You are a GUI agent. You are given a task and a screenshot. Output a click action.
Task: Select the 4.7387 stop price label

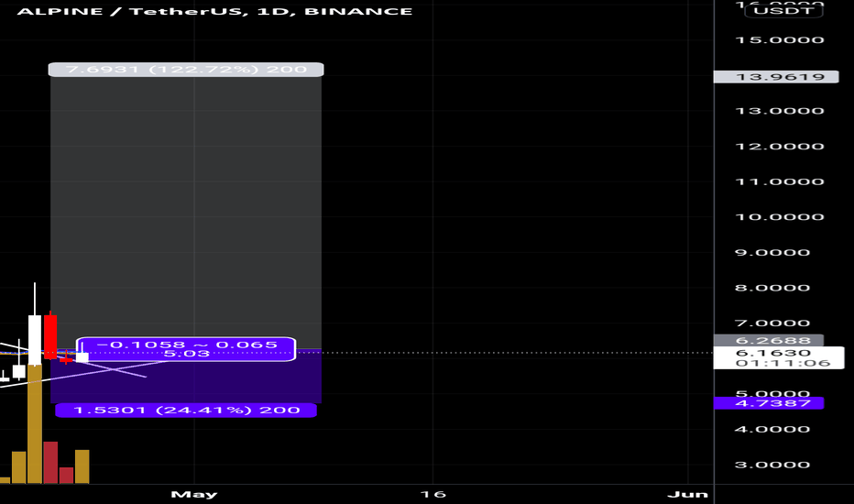(x=769, y=403)
